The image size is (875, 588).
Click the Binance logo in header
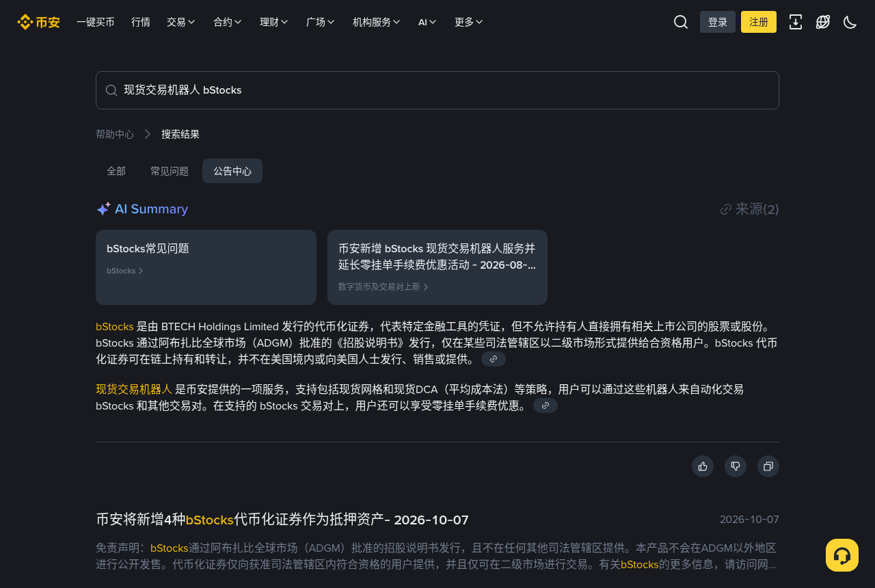coord(38,22)
